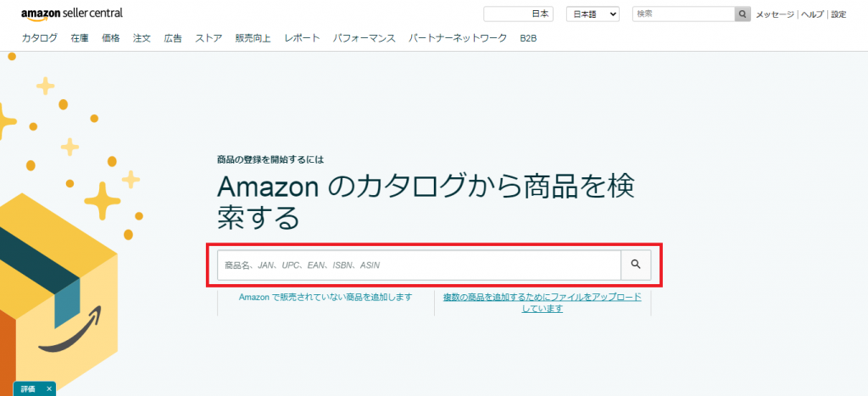Image resolution: width=868 pixels, height=396 pixels.
Task: Open the カタログ menu
Action: click(40, 38)
